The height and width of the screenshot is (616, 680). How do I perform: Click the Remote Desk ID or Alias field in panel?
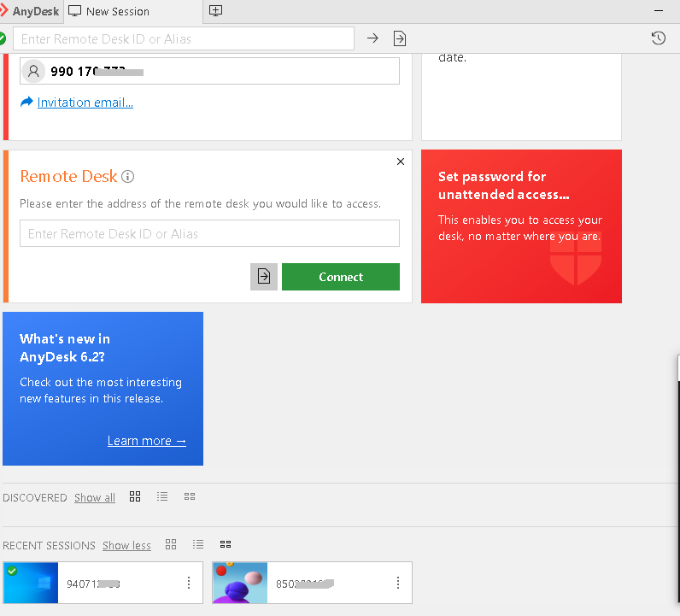[209, 233]
